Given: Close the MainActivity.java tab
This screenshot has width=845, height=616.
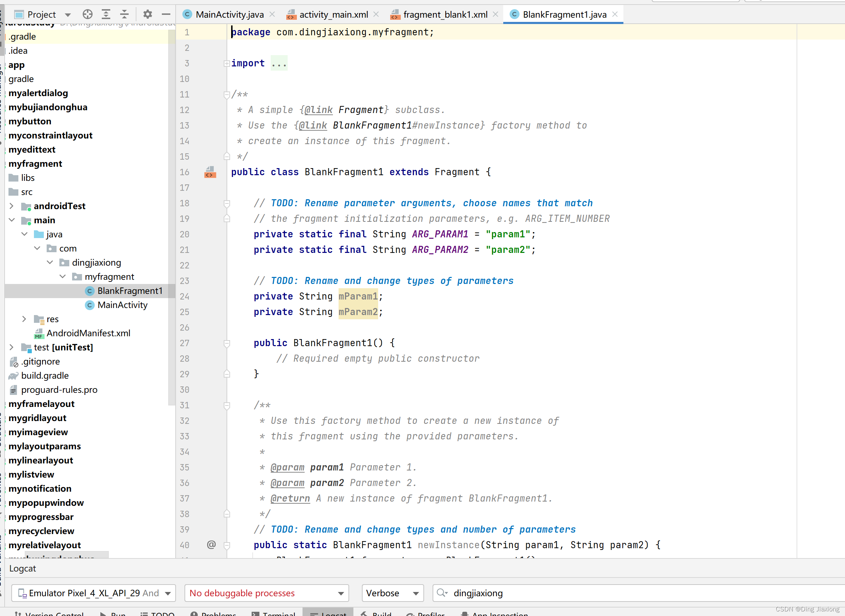Looking at the screenshot, I should click(x=272, y=14).
